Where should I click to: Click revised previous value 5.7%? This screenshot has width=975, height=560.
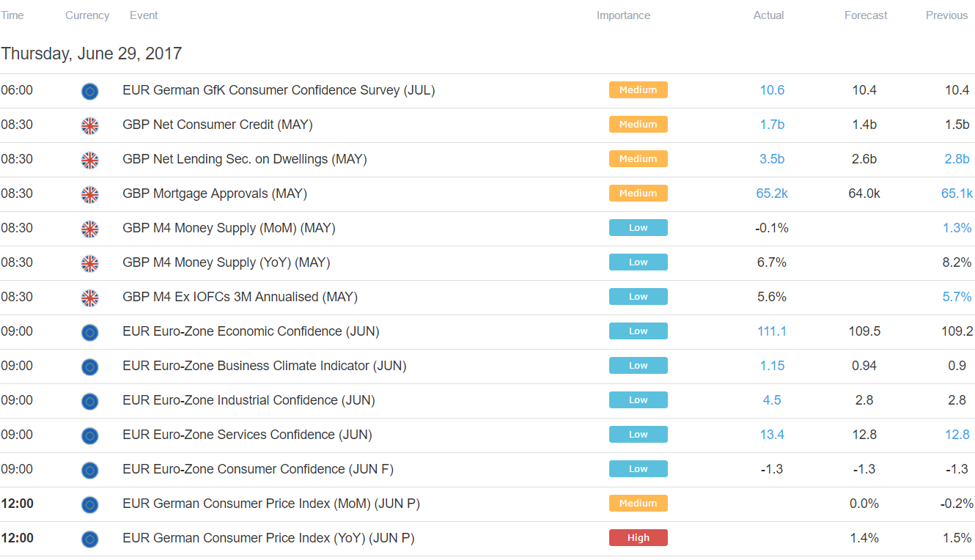point(957,297)
